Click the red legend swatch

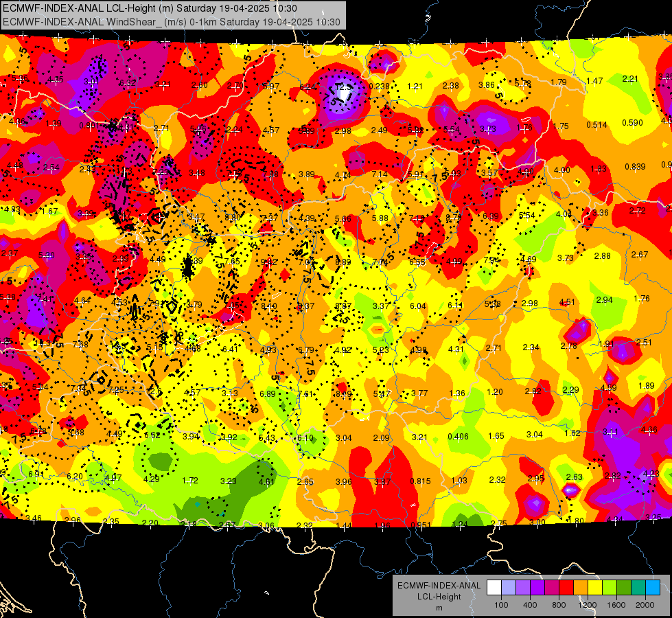(x=566, y=587)
